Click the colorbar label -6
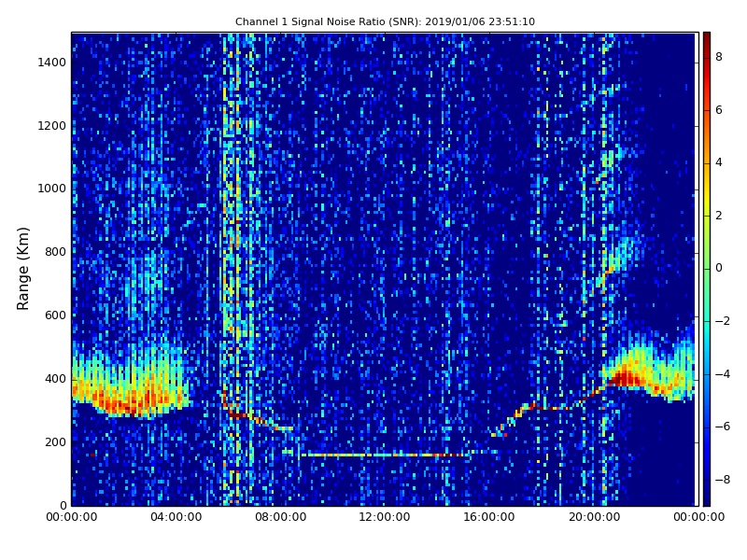The width and height of the screenshot is (747, 560). 723,427
